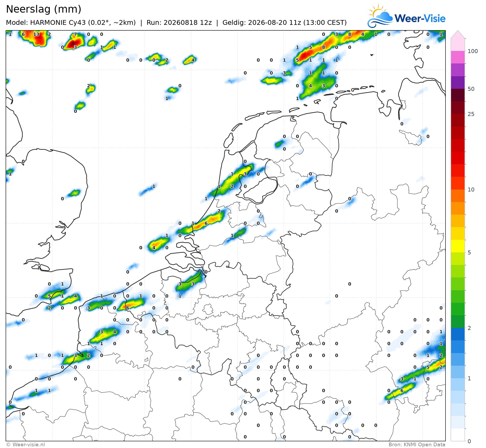Viewport: 486px width, 448px height.
Task: Click the Weer-Visie brand text
Action: tap(420, 18)
